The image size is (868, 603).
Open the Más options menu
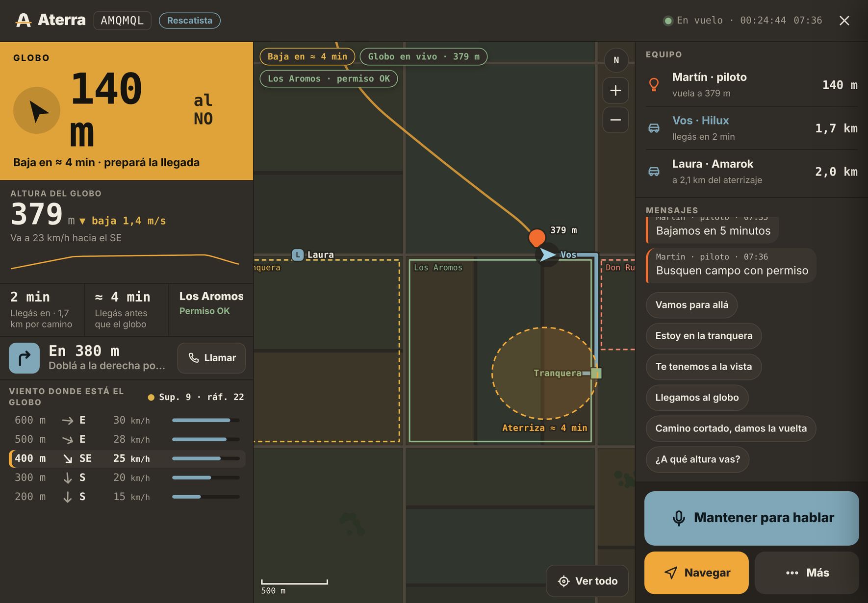tap(807, 573)
